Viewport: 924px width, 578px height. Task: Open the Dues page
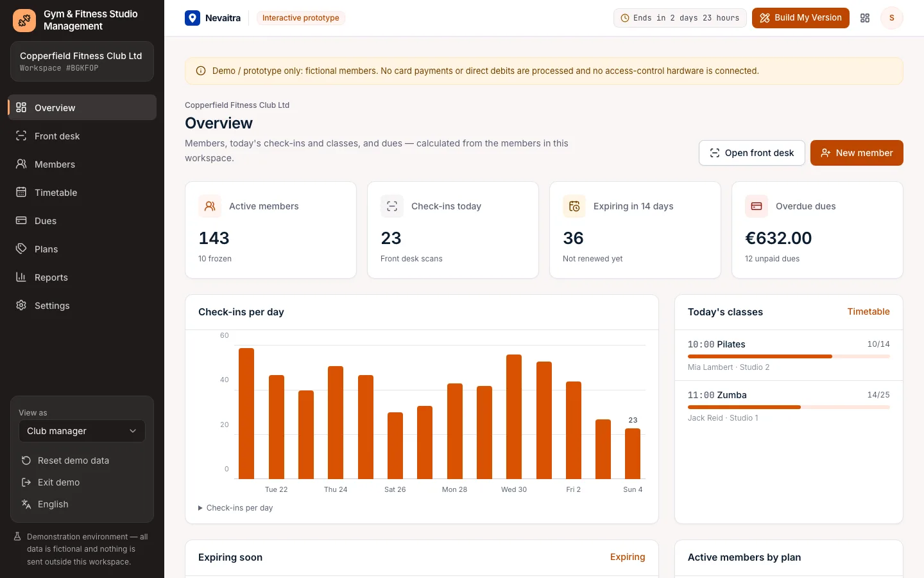tap(82, 220)
